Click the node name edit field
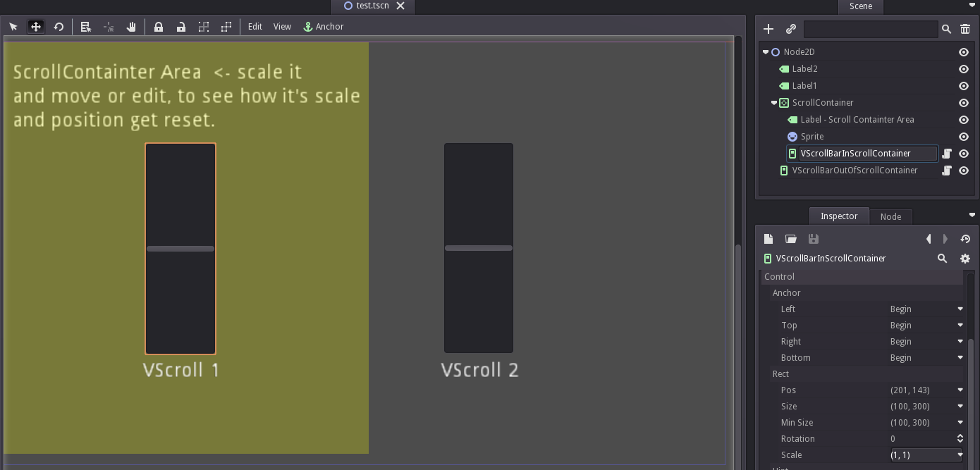Viewport: 980px width, 470px height. point(868,154)
